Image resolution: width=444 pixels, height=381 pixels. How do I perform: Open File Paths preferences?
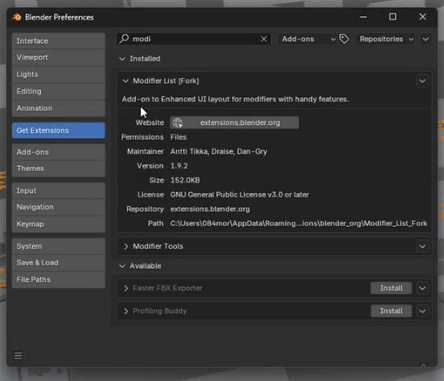pyautogui.click(x=59, y=280)
